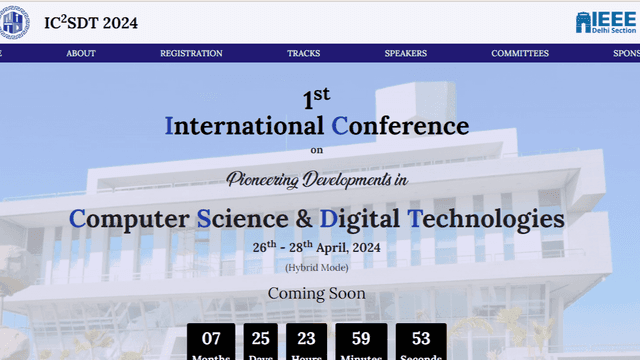Screen dimensions: 640x360
Task: Open the Committees menu item
Action: (520, 53)
